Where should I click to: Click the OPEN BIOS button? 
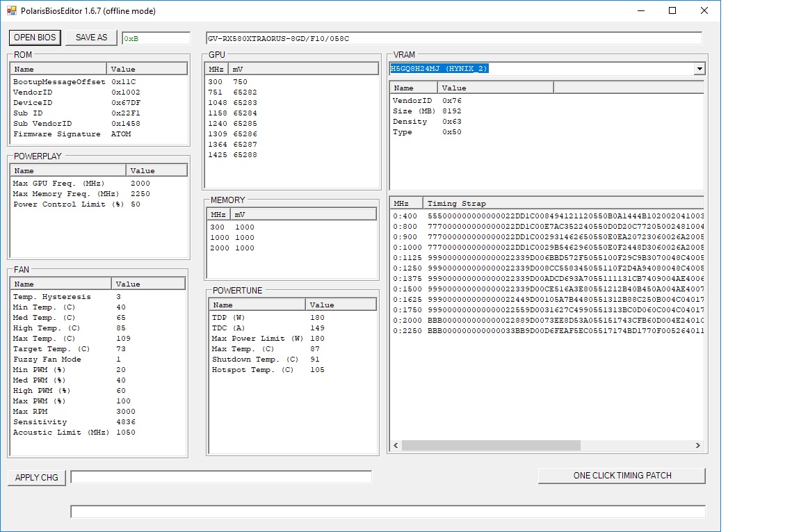point(35,38)
